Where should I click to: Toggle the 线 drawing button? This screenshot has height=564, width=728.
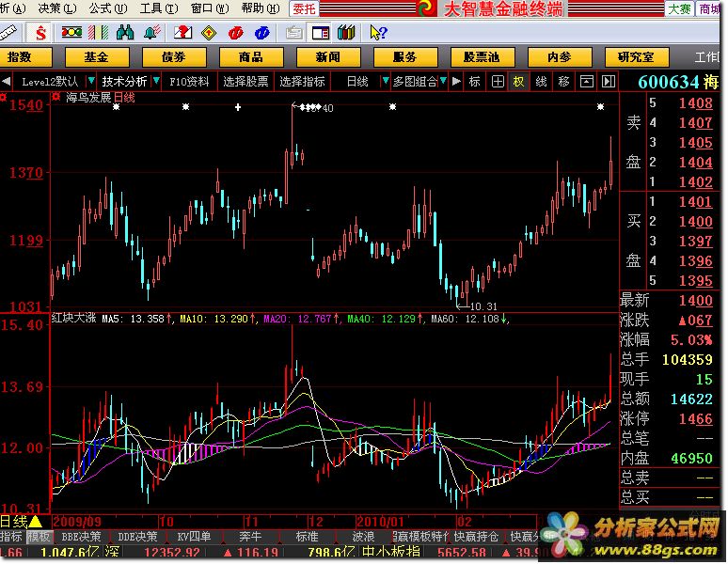point(541,82)
